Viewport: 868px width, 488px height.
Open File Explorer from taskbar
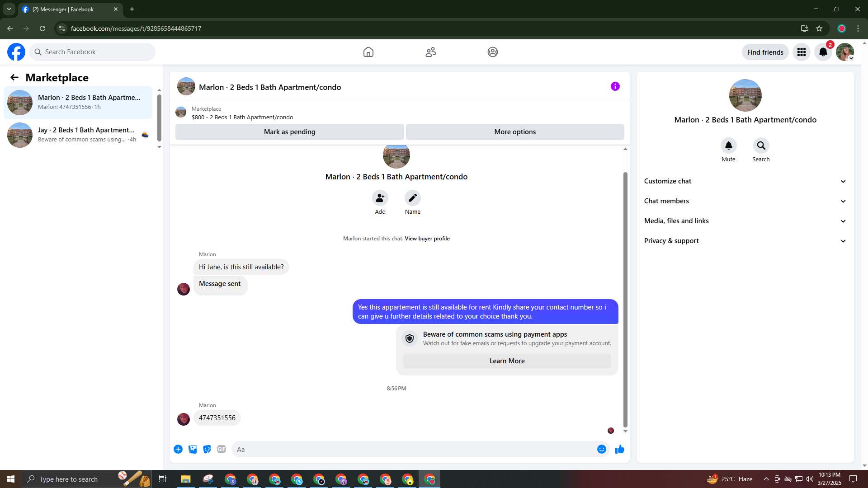pos(186,479)
